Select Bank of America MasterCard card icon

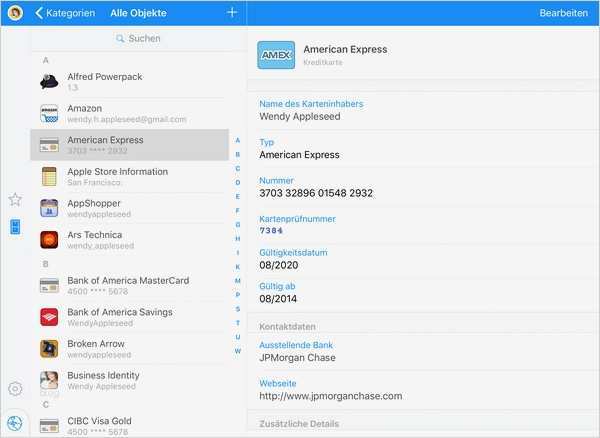pos(49,286)
